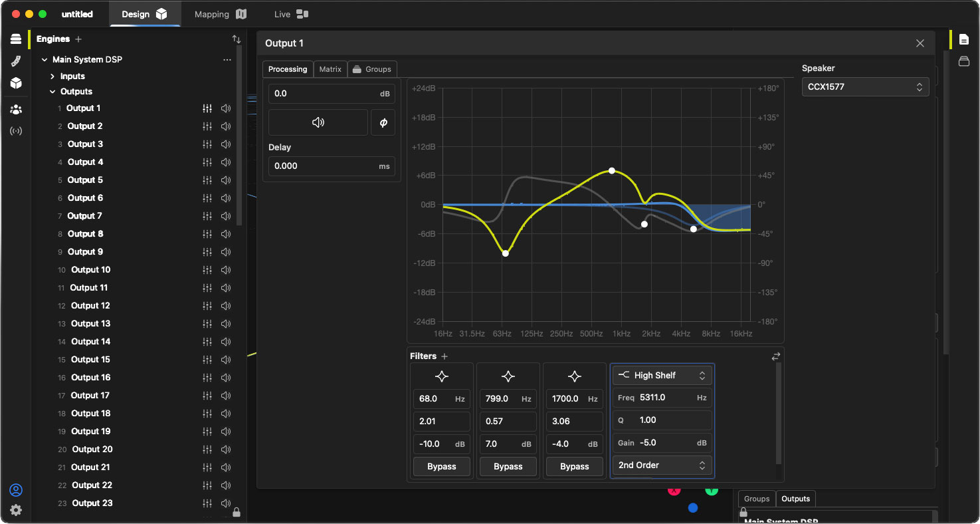Viewport: 980px width, 524px height.
Task: Click the High Shelf Freq field showing 5311.0
Action: (x=662, y=398)
